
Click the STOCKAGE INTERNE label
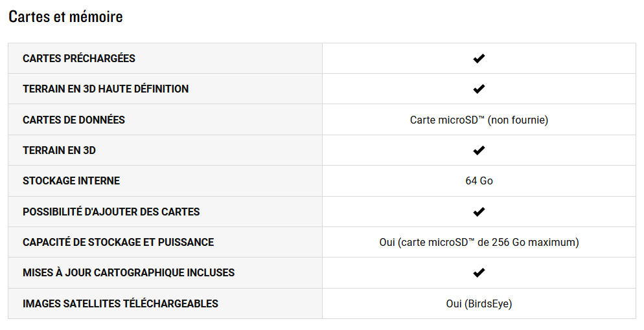[x=71, y=181]
